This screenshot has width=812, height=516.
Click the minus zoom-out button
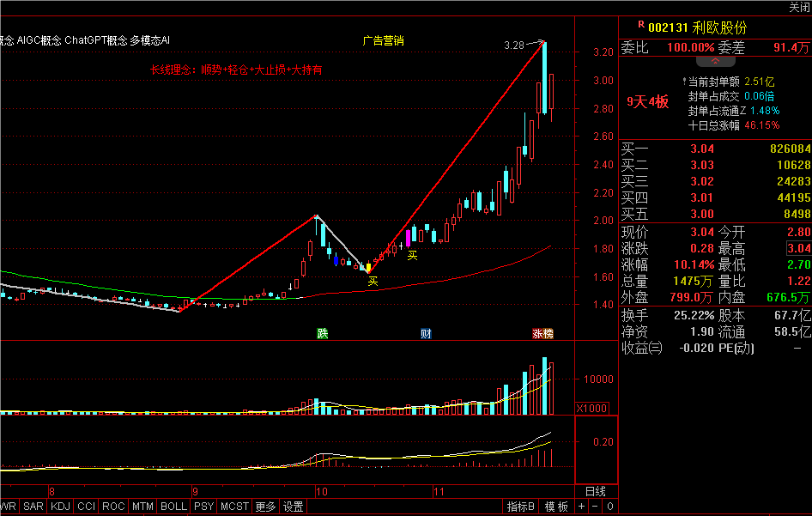coord(595,507)
